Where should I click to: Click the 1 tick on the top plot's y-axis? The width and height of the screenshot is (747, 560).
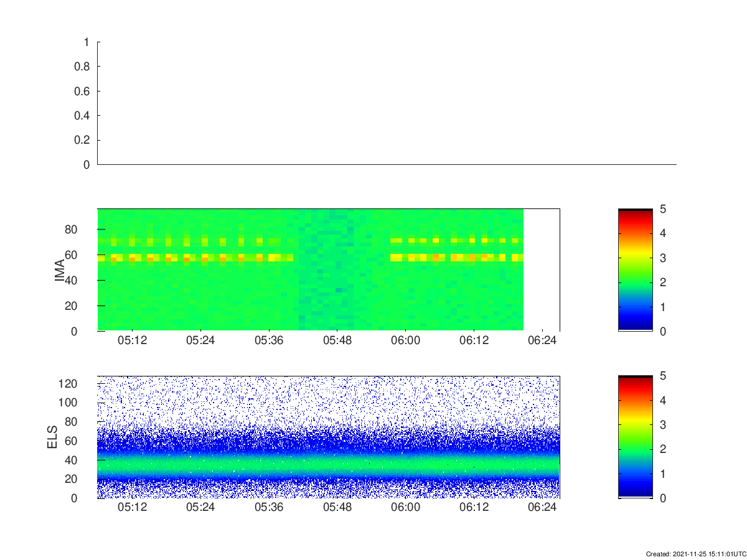tap(87, 42)
